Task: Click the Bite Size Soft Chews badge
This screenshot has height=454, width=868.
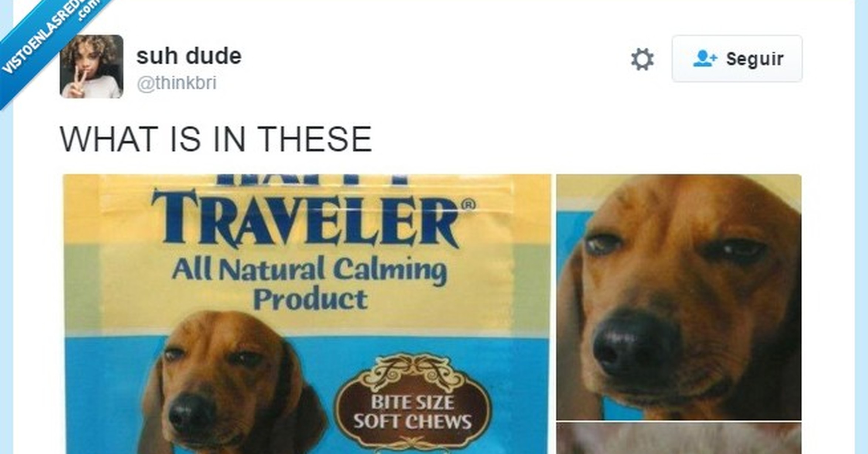Action: pyautogui.click(x=413, y=402)
